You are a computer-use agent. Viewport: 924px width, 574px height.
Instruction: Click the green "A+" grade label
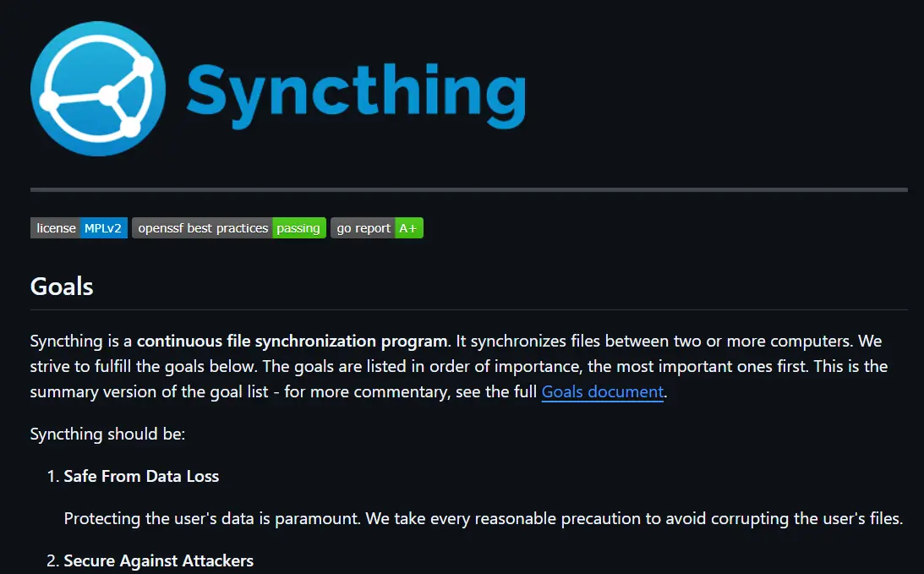(408, 228)
